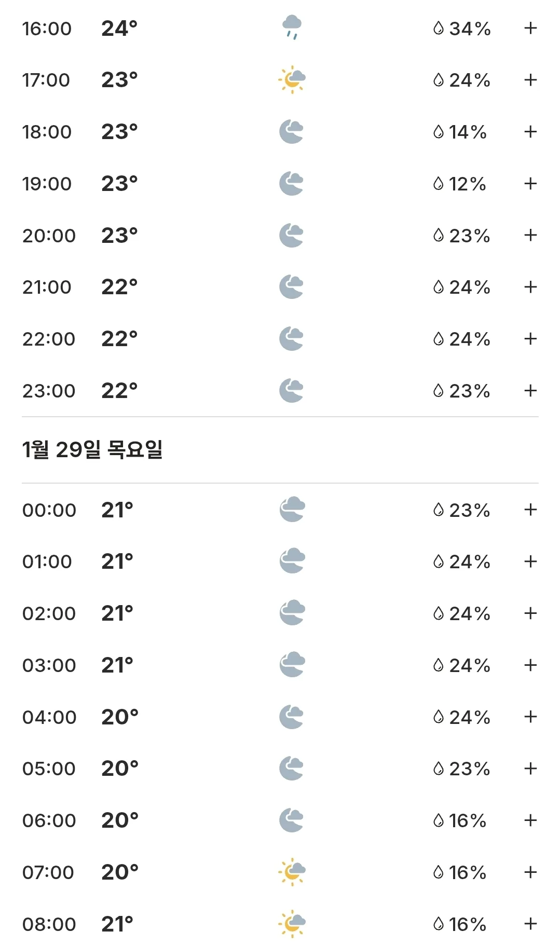The height and width of the screenshot is (945, 560).
Task: Expand the 04:00 forecast row
Action: click(x=530, y=717)
